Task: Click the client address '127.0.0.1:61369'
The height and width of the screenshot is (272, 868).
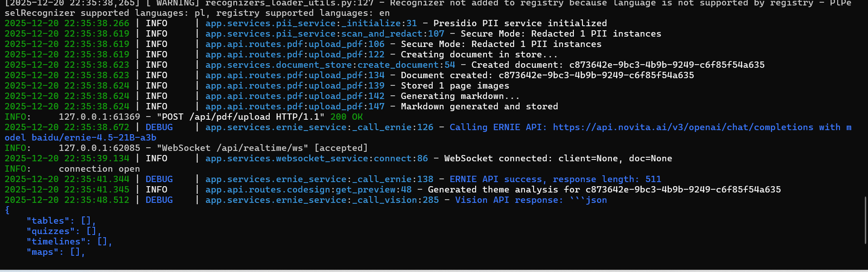Action: tap(99, 117)
